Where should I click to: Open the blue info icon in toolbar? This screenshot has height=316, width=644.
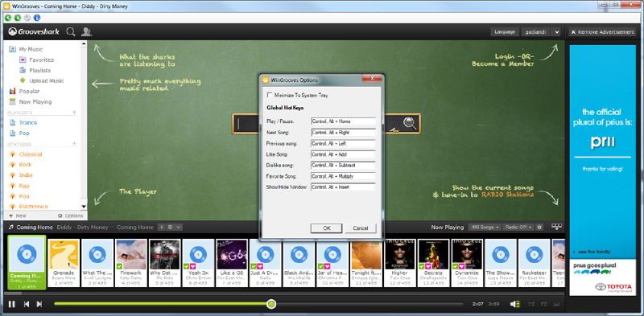[37, 18]
